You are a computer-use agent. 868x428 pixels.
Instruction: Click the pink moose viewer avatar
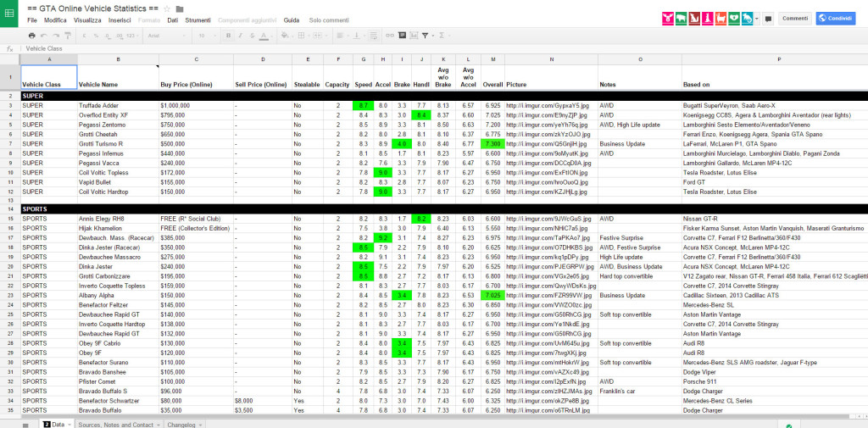(668, 19)
